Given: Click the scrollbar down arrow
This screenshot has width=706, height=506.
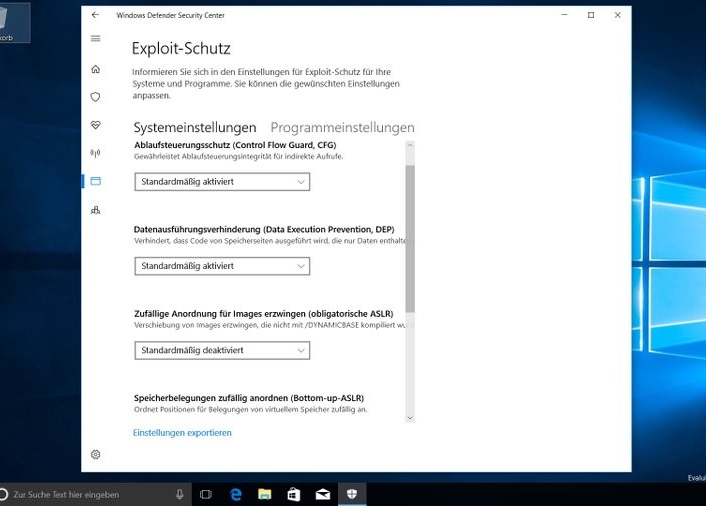Looking at the screenshot, I should [410, 418].
